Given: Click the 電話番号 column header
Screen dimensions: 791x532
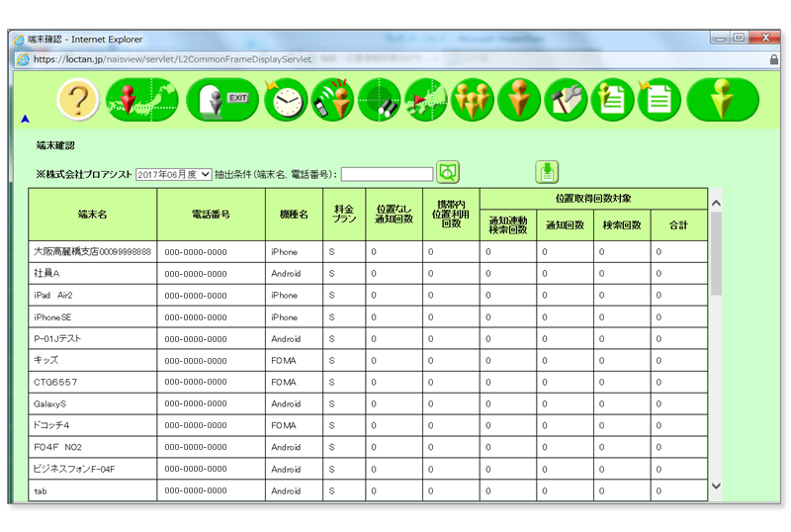Looking at the screenshot, I should tap(211, 215).
